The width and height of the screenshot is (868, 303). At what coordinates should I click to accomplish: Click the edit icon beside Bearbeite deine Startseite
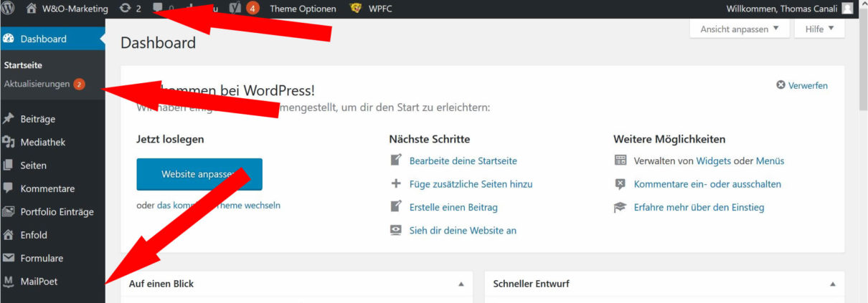coord(396,160)
